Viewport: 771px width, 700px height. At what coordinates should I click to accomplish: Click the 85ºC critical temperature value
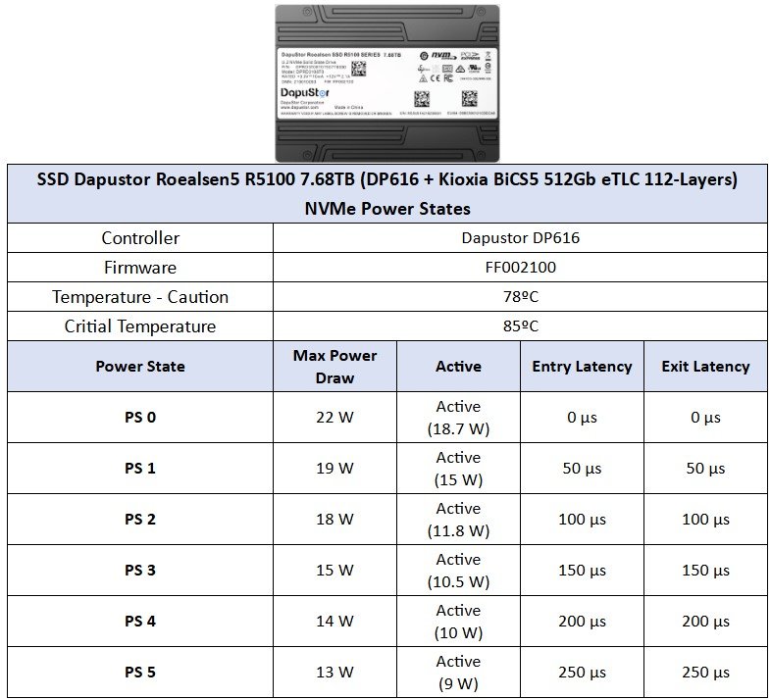520,325
